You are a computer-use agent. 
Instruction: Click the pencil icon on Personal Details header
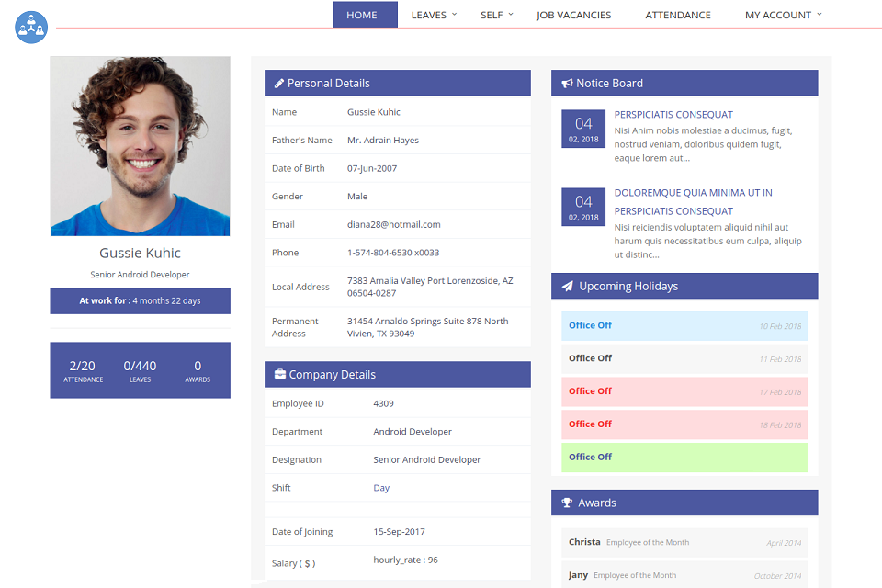click(279, 83)
